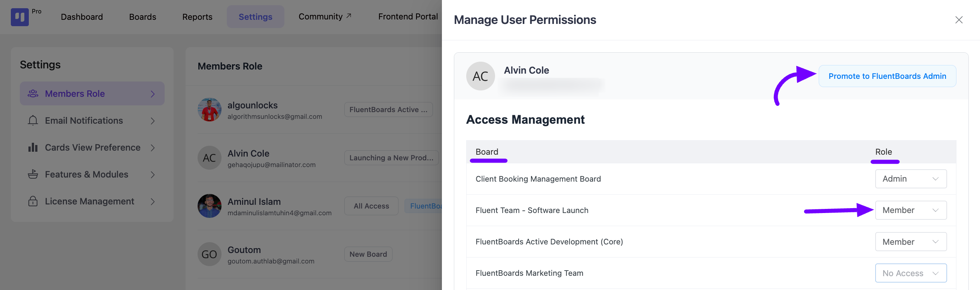Click the Role column header
Image resolution: width=980 pixels, height=290 pixels.
point(883,152)
